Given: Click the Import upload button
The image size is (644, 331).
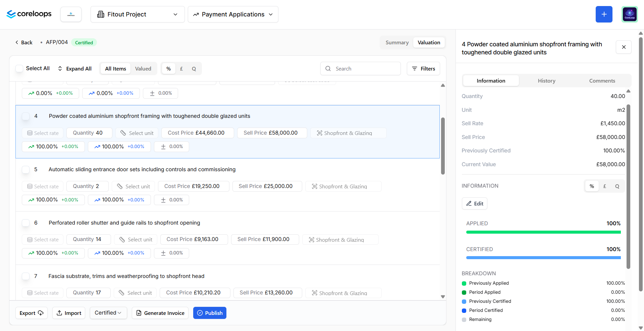Looking at the screenshot, I should (x=69, y=313).
